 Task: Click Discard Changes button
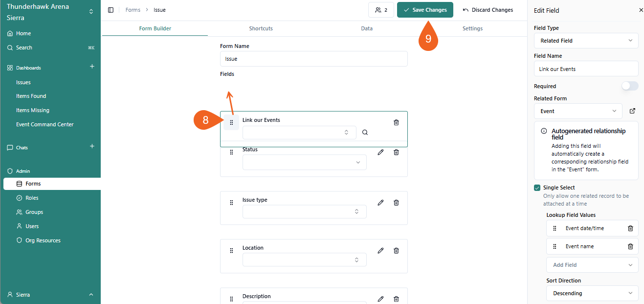point(488,10)
